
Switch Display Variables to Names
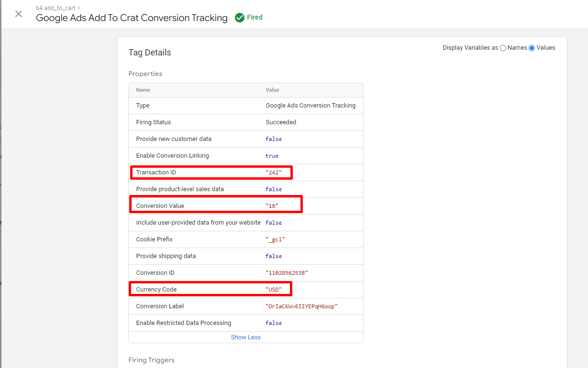(x=503, y=48)
